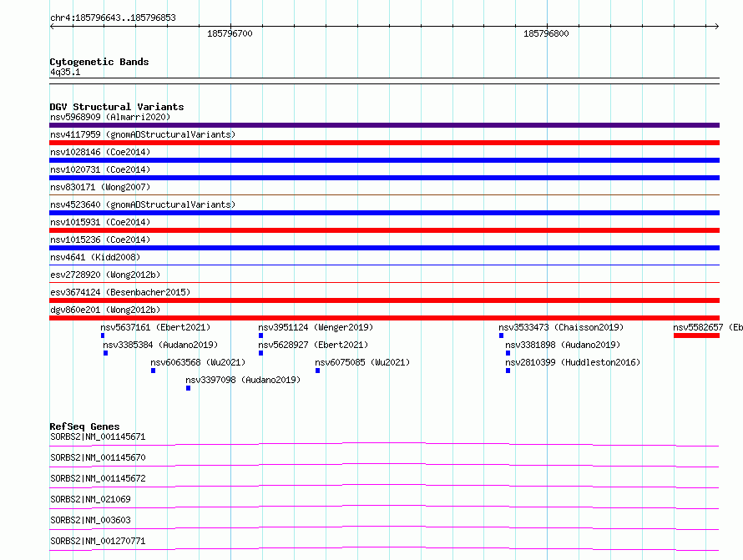Viewport: 743px width, 560px height.
Task: Open the SORBS2|NM_001145671 transcript
Action: pyautogui.click(x=98, y=436)
